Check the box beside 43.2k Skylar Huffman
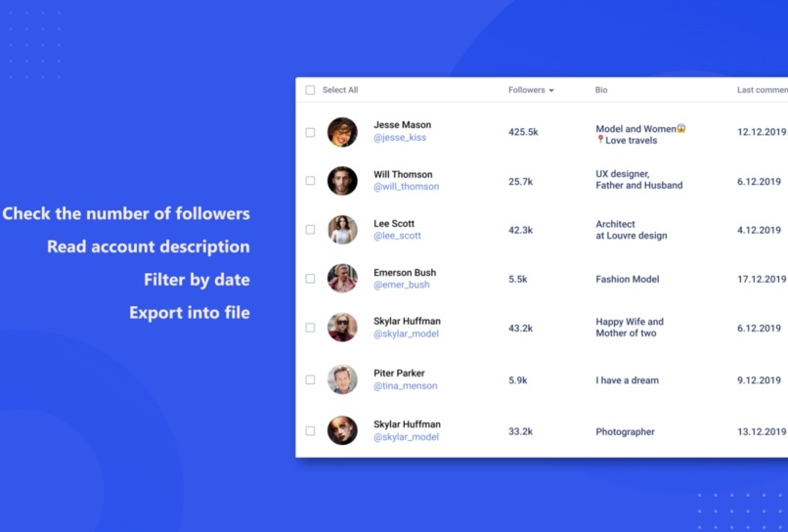The image size is (788, 532). (x=310, y=328)
